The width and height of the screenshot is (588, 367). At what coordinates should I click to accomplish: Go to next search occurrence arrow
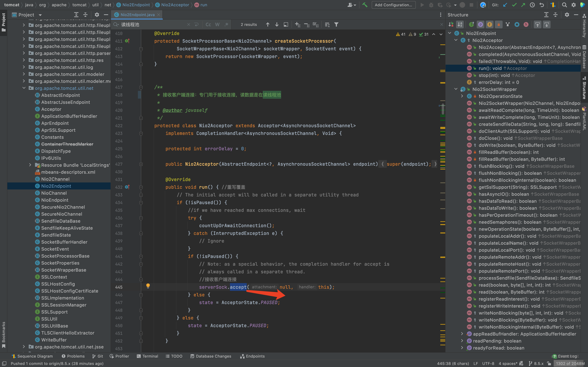click(277, 24)
